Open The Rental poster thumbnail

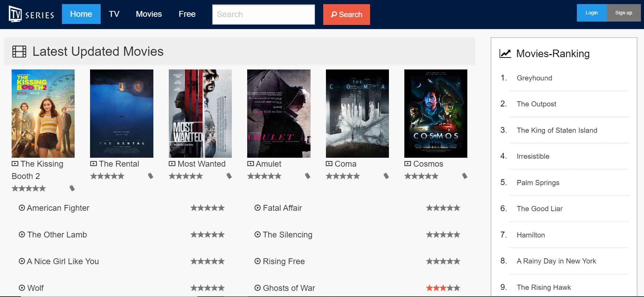[122, 114]
